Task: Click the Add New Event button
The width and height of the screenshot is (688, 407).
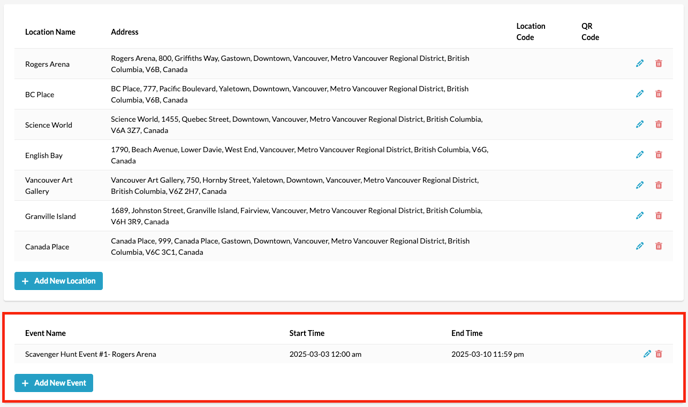Action: 54,383
